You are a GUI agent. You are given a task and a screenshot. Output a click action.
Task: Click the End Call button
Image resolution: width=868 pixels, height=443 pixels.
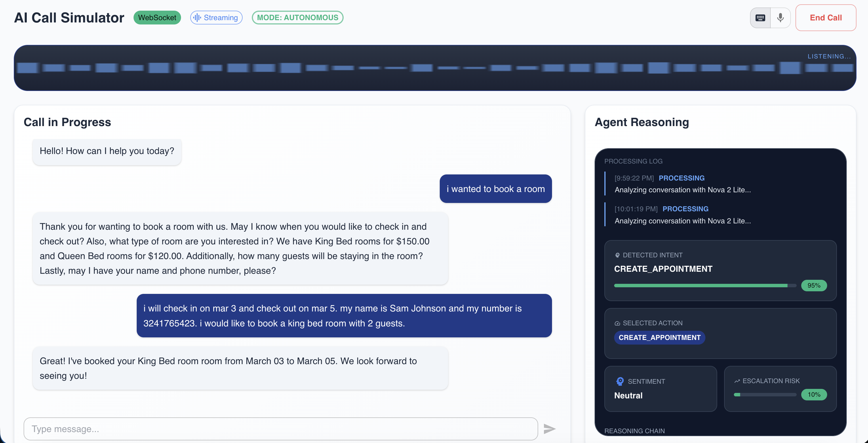pyautogui.click(x=825, y=18)
